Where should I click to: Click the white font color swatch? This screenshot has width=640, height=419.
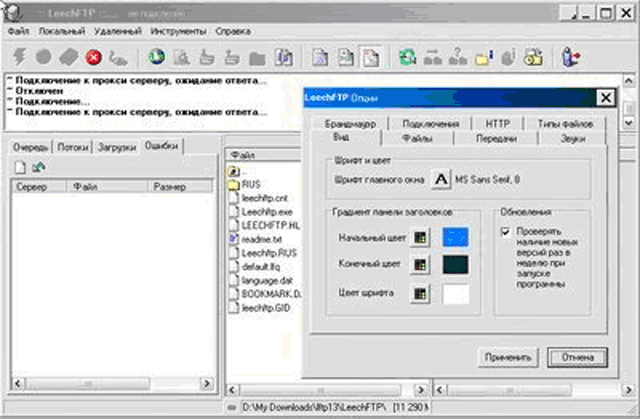point(456,294)
